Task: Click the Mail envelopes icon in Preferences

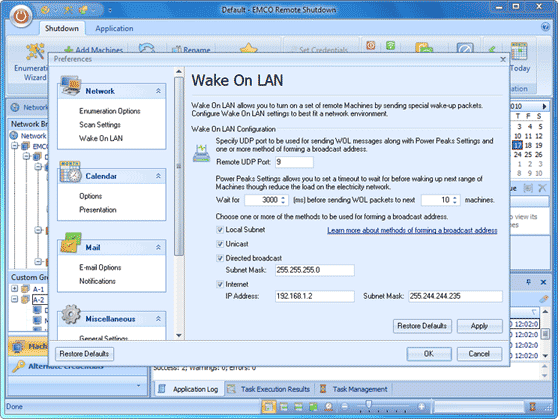Action: 71,243
